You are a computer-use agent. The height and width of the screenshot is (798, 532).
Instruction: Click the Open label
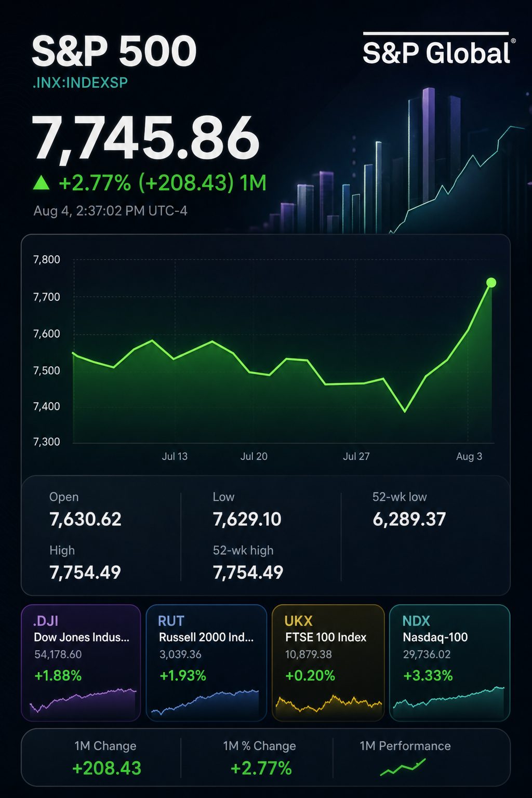(64, 497)
